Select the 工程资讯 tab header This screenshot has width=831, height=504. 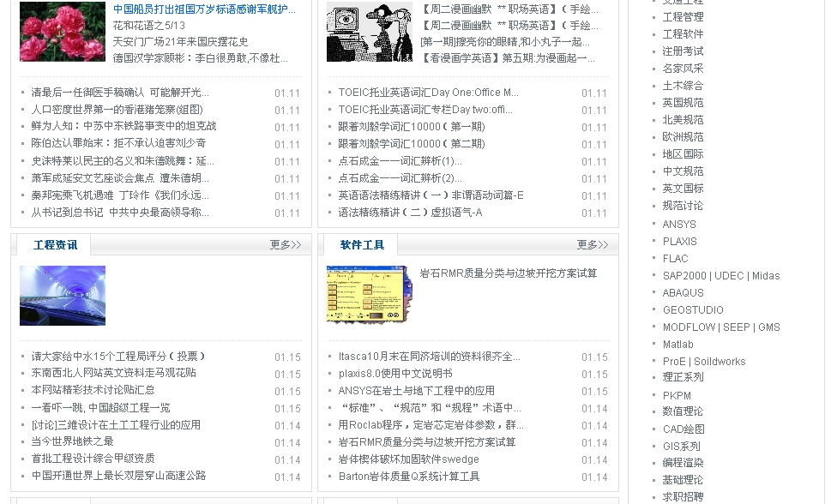(55, 245)
